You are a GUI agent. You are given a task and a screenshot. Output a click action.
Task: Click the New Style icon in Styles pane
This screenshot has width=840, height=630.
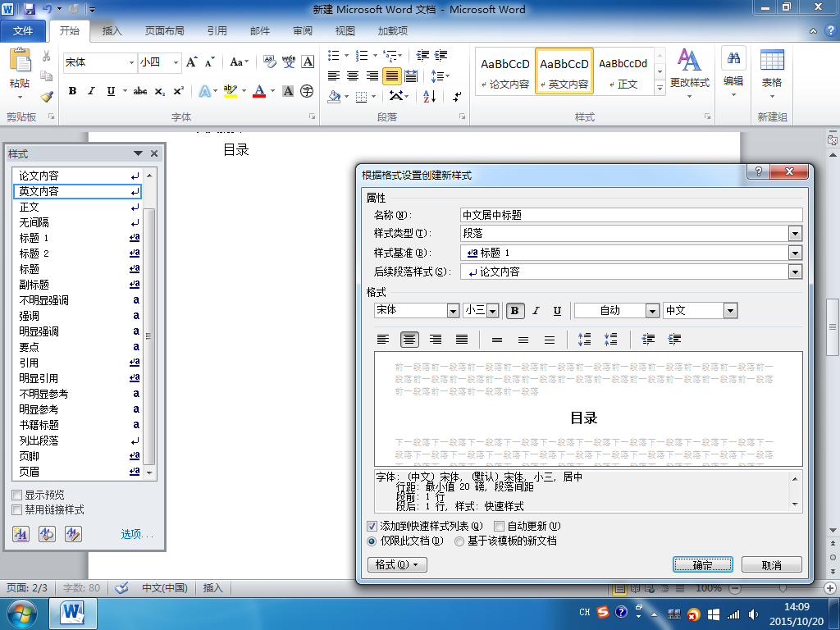[x=21, y=534]
